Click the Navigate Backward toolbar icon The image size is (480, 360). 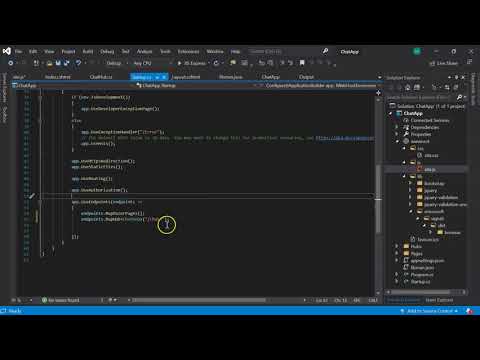11,63
